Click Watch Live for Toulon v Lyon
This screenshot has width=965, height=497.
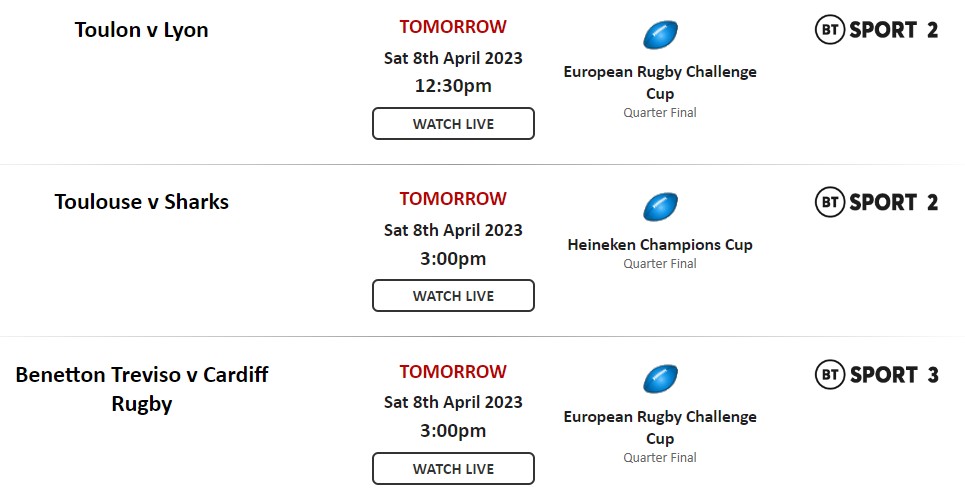tap(453, 124)
